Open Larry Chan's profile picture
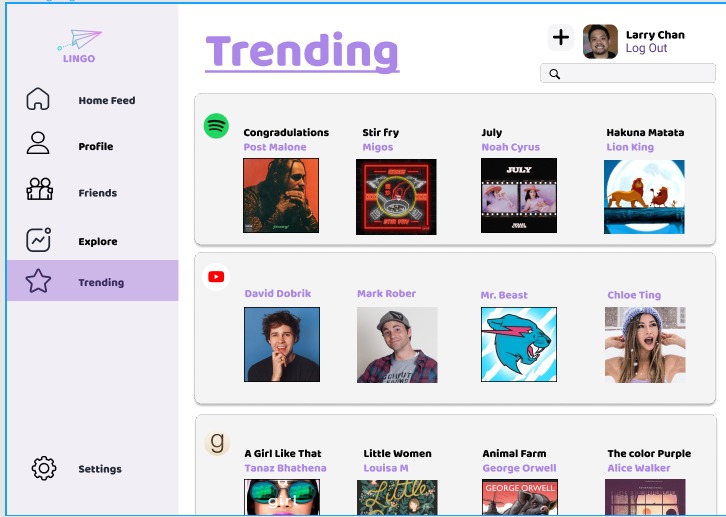The height and width of the screenshot is (517, 726). pos(600,42)
